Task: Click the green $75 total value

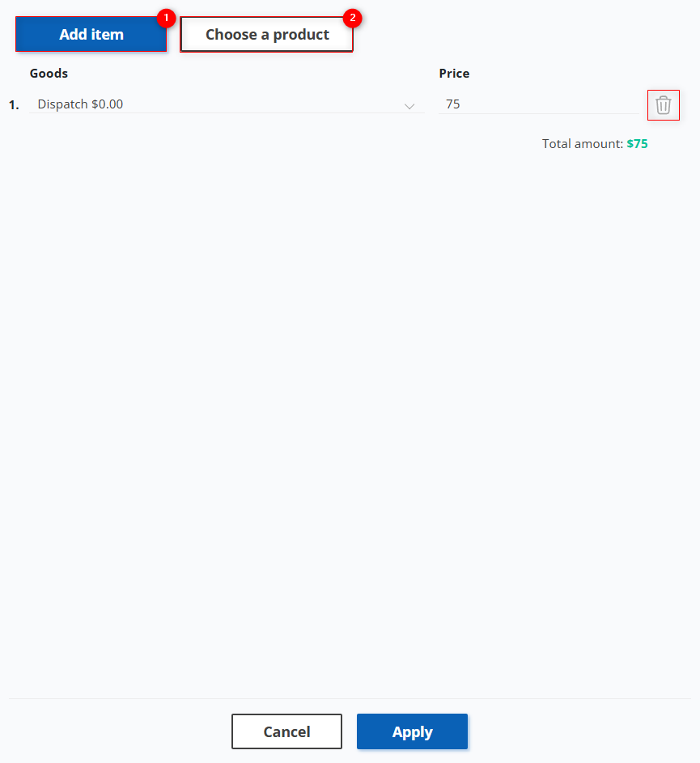Action: (x=637, y=143)
